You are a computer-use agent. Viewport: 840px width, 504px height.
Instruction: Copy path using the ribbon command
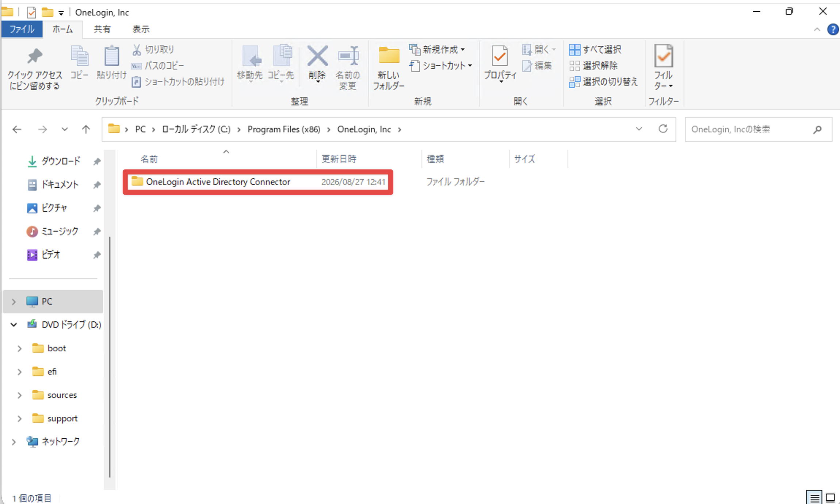pos(158,65)
